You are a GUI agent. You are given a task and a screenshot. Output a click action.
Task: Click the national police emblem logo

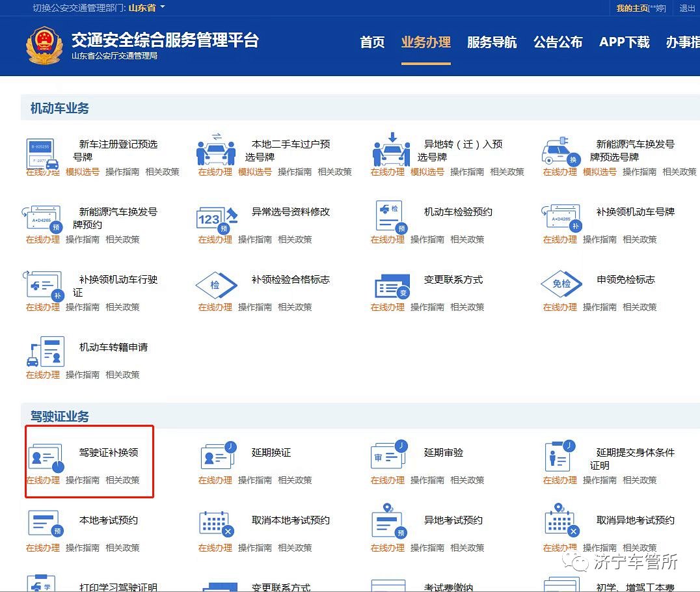point(44,46)
